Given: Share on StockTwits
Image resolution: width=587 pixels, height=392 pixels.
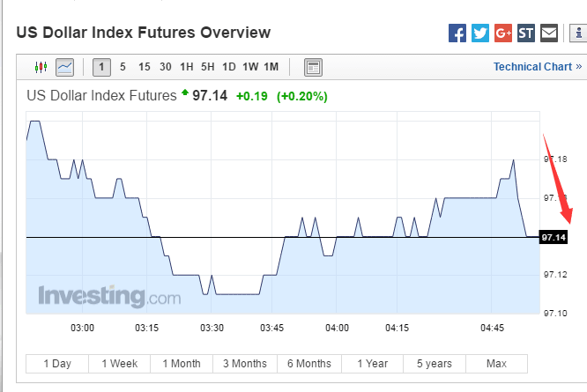Looking at the screenshot, I should pyautogui.click(x=526, y=33).
